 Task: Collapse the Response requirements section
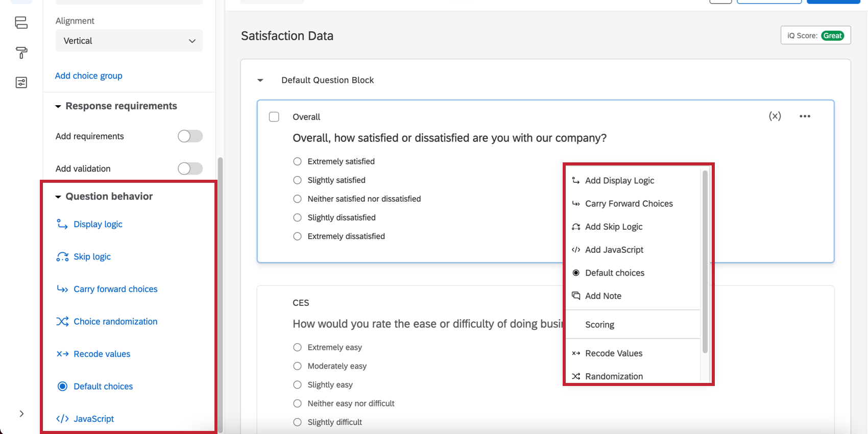click(58, 106)
